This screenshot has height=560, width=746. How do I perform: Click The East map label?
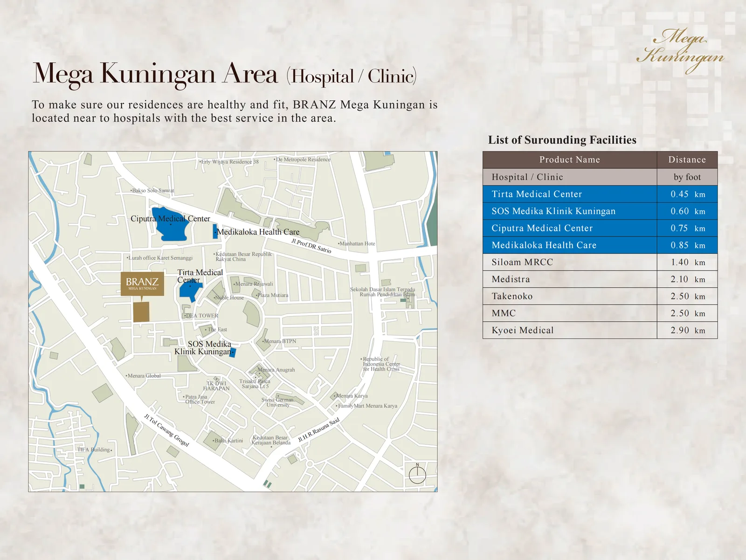[216, 330]
